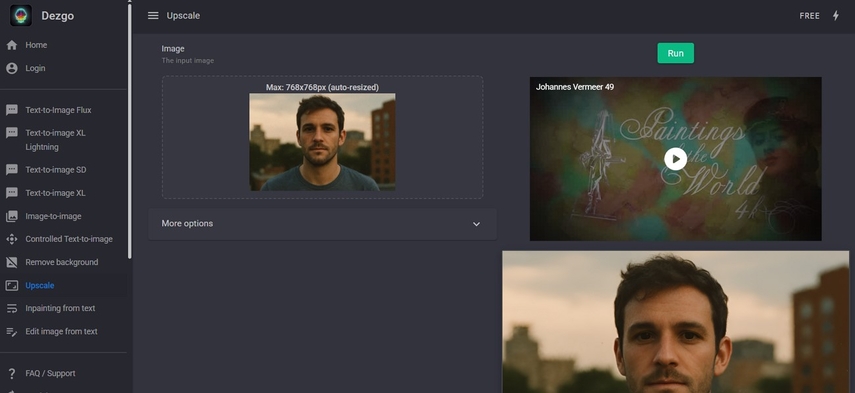Click the Dezgo logo icon
The height and width of the screenshot is (393, 855).
coord(21,16)
